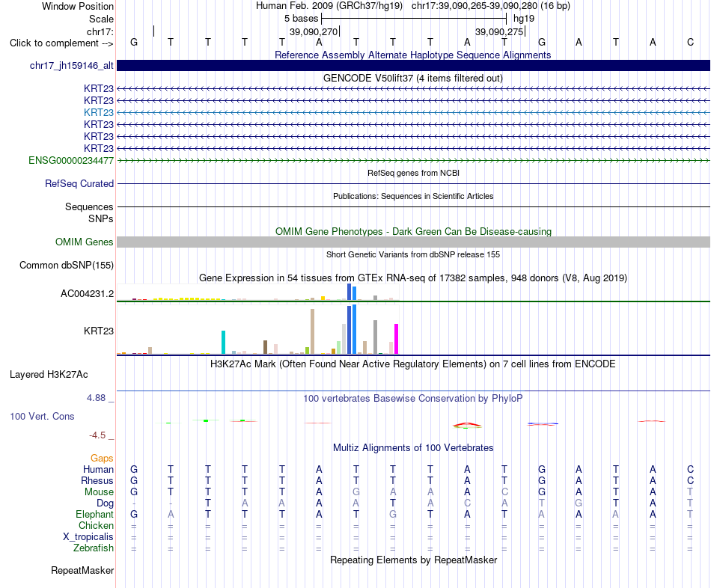This screenshot has width=711, height=588.
Task: Click the AC004231.2 expression bar chart
Action: [x=258, y=293]
